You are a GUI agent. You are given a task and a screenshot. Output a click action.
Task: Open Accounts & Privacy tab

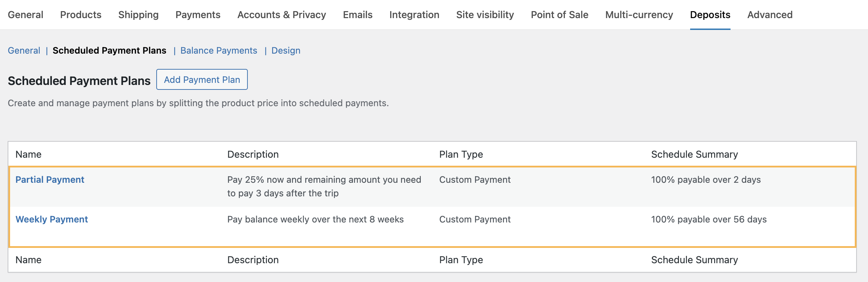pos(282,15)
